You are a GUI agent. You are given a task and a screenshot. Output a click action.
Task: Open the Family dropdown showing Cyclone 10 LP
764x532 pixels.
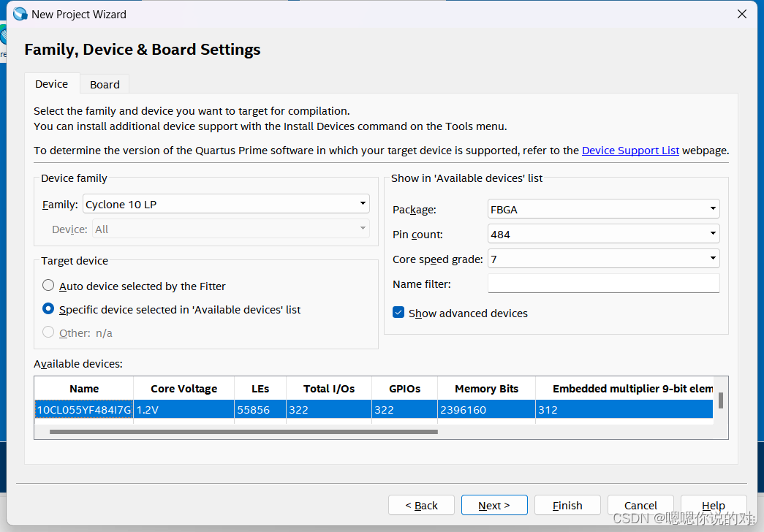click(226, 204)
